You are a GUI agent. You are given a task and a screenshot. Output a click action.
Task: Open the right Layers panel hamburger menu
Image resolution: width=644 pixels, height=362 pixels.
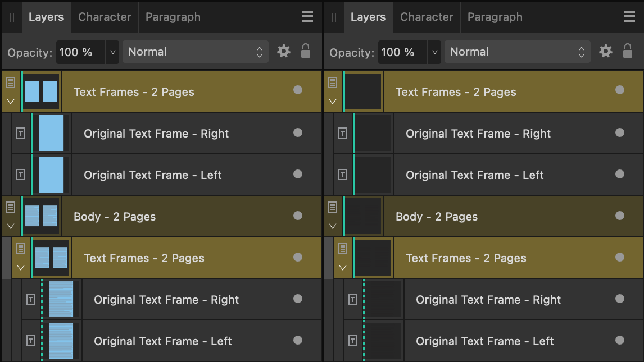click(629, 17)
